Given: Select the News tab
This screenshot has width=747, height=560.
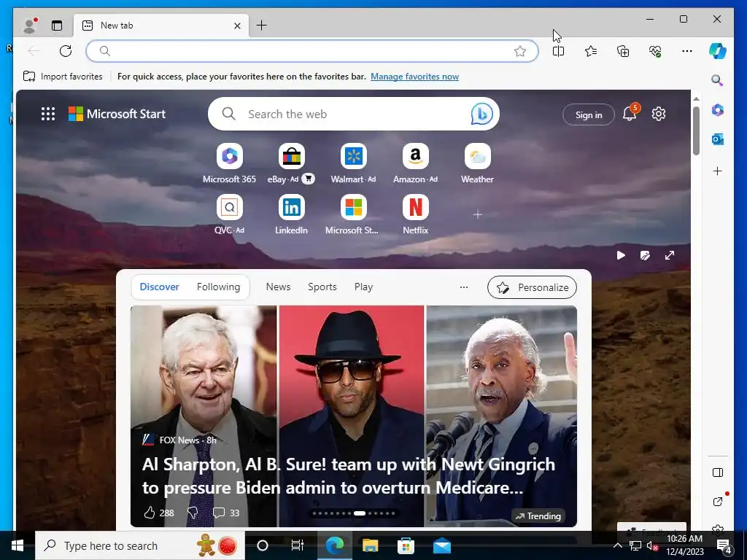Looking at the screenshot, I should (278, 287).
